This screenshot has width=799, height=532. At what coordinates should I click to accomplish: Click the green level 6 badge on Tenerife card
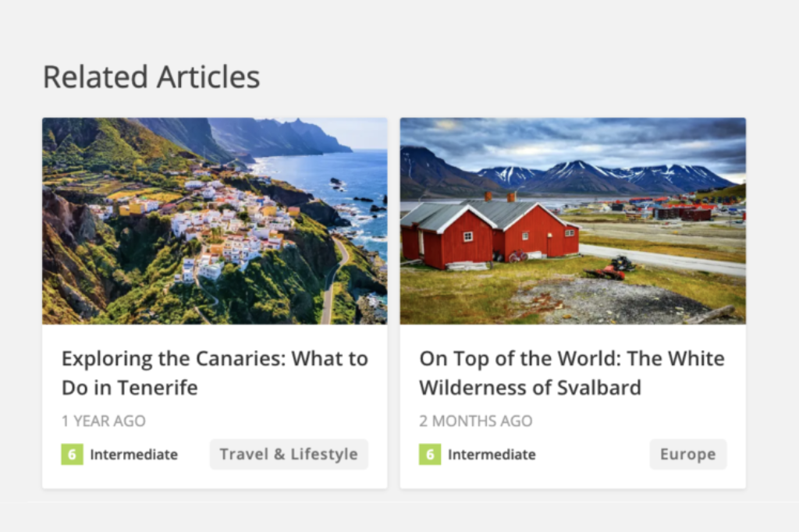coord(72,455)
